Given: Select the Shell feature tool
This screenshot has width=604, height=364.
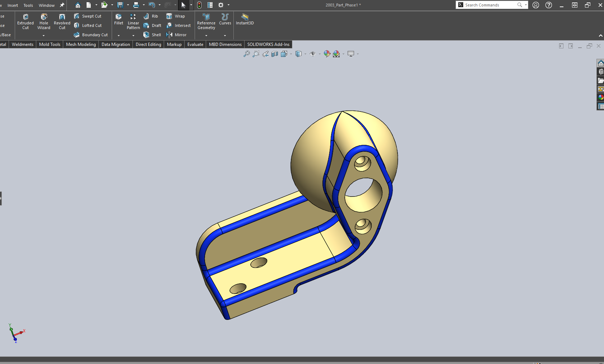Looking at the screenshot, I should coord(152,35).
